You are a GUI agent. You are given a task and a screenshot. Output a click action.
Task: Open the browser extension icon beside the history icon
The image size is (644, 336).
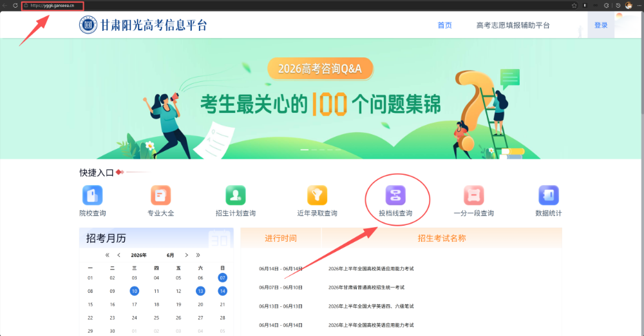[606, 5]
